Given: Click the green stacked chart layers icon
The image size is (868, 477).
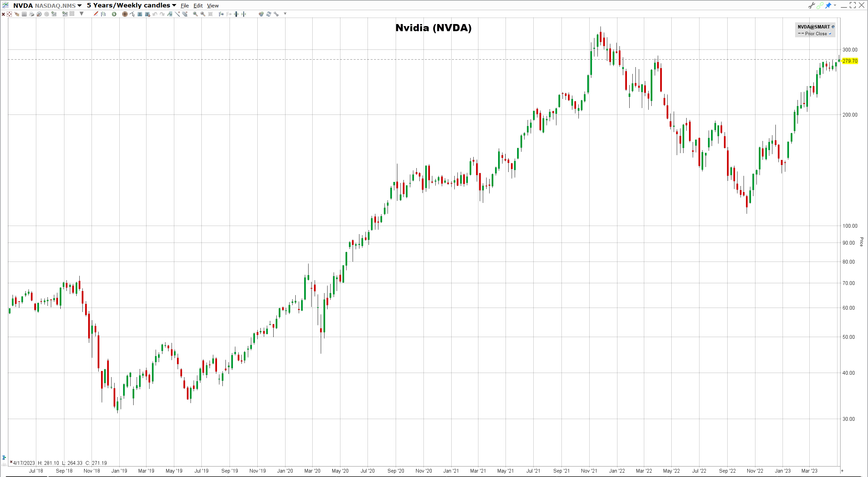Looking at the screenshot, I should (x=170, y=14).
